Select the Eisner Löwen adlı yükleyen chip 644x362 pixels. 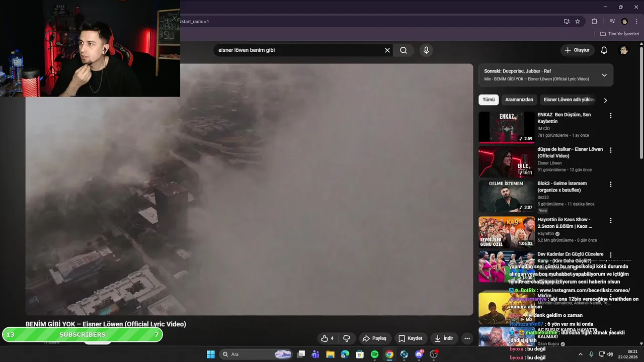point(569,100)
